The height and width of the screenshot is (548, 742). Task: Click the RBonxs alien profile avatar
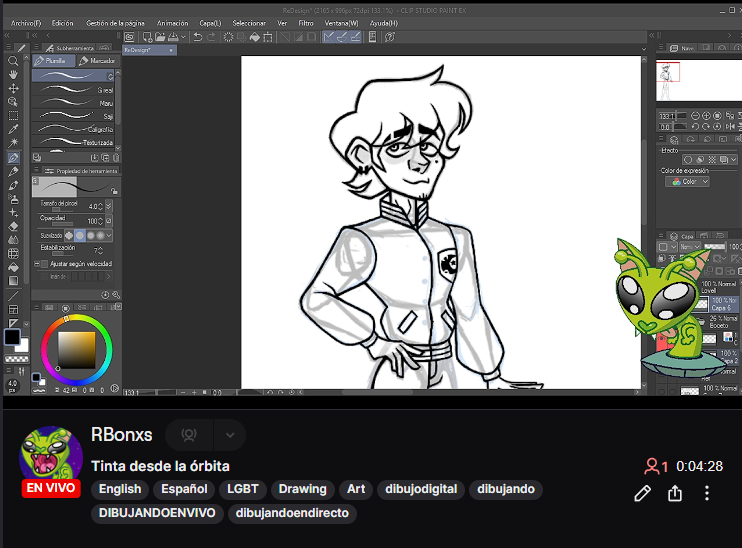[51, 452]
